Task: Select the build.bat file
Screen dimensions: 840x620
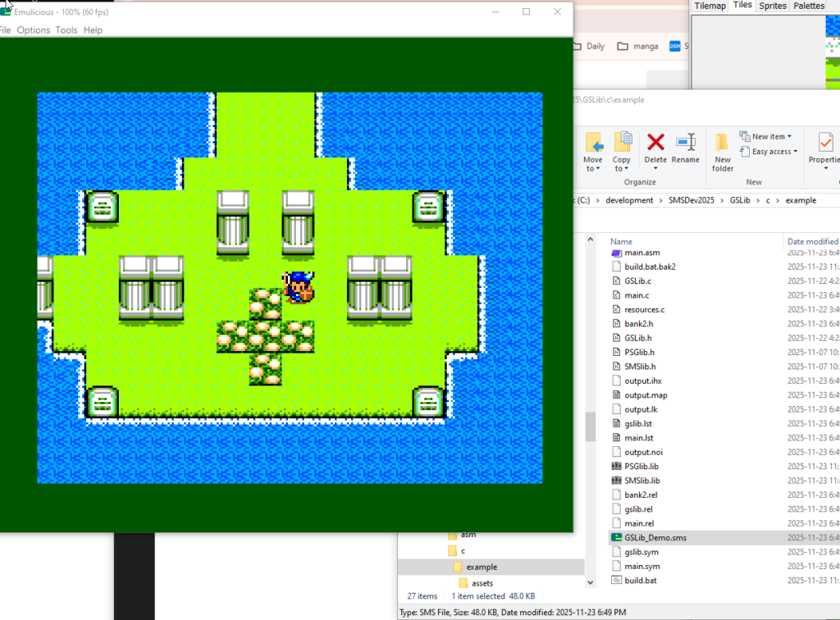Action: (x=640, y=581)
